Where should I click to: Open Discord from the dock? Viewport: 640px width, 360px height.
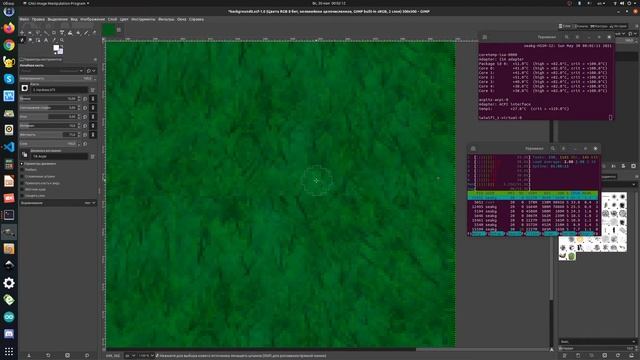pyautogui.click(x=9, y=333)
